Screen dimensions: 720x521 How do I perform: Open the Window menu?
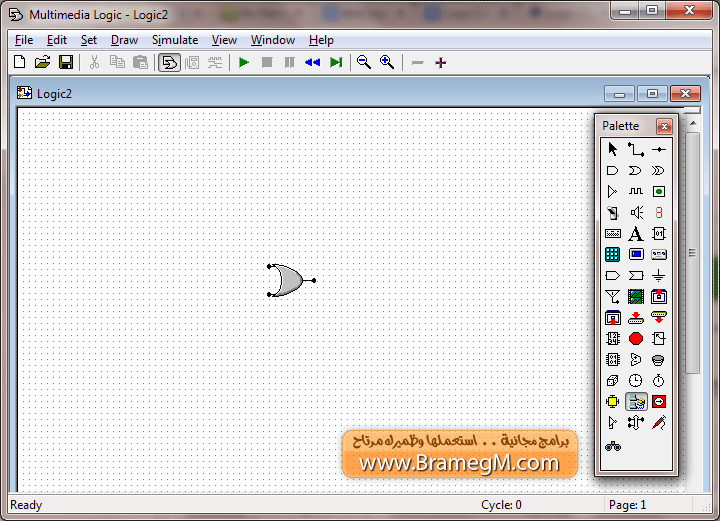273,40
